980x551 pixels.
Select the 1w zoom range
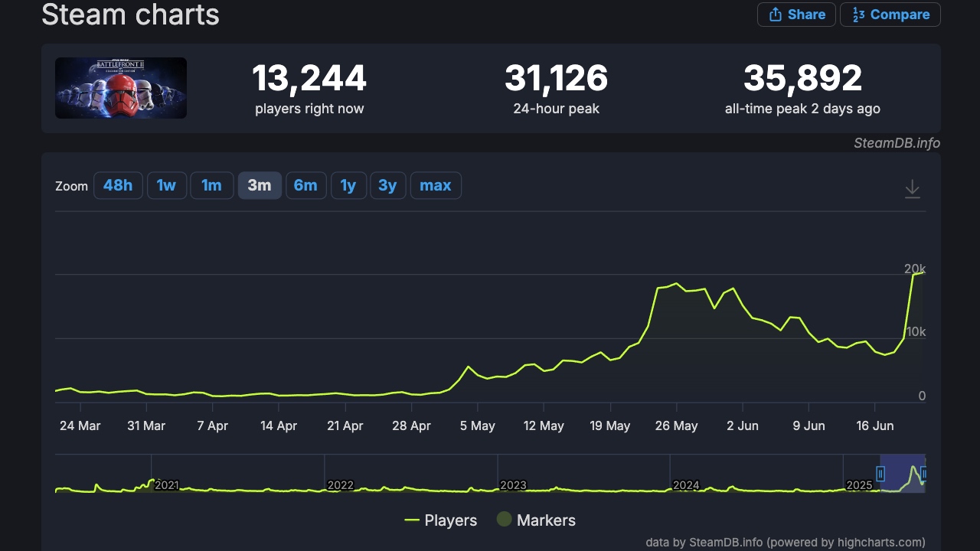point(166,185)
